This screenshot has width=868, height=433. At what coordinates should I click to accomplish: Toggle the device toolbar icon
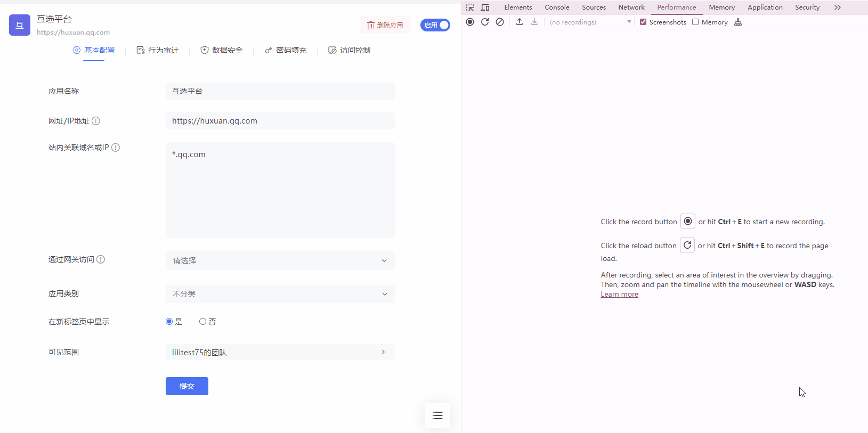[x=485, y=7]
